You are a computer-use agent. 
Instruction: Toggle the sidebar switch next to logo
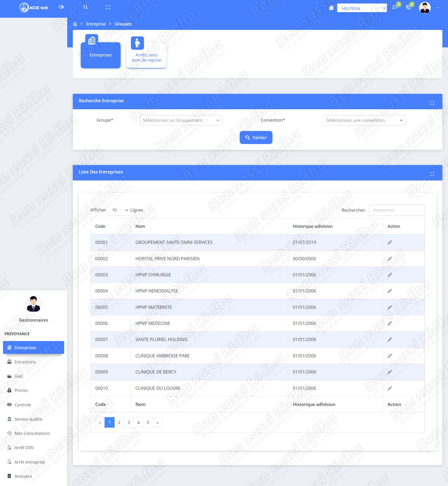[x=61, y=7]
